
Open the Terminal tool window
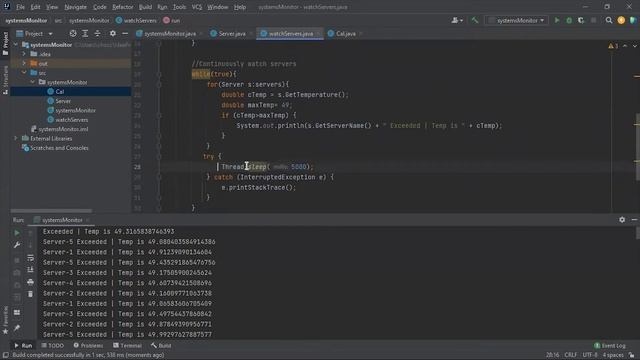click(x=127, y=345)
